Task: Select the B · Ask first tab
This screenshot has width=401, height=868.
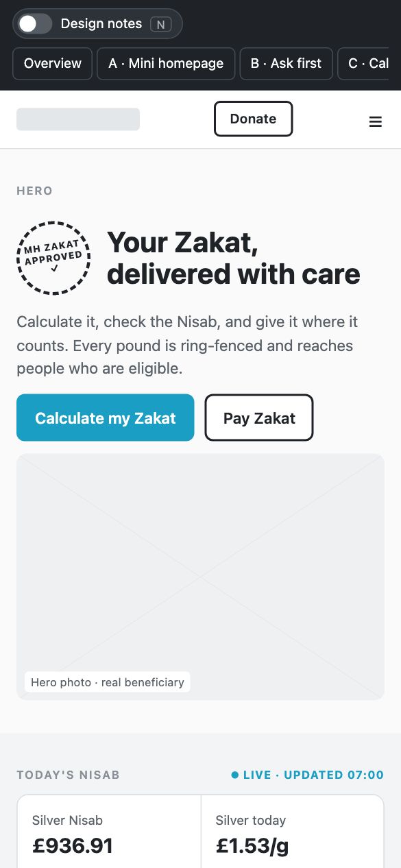Action: [286, 64]
